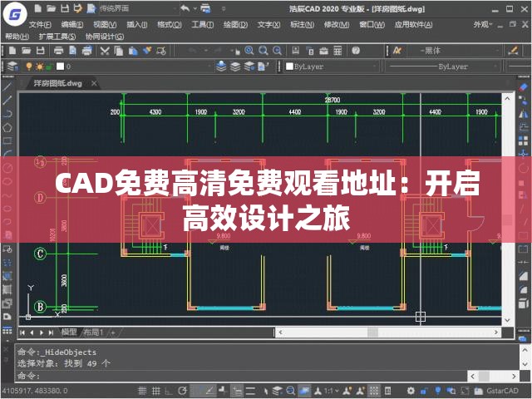Open the 文件(F) menu
Image resolution: width=532 pixels, height=399 pixels.
pyautogui.click(x=40, y=24)
